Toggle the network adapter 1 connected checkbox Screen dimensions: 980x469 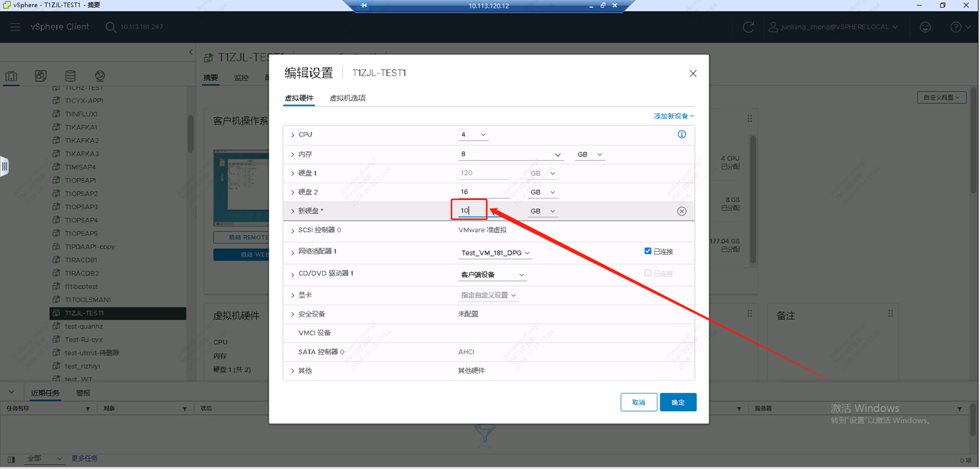tap(648, 251)
